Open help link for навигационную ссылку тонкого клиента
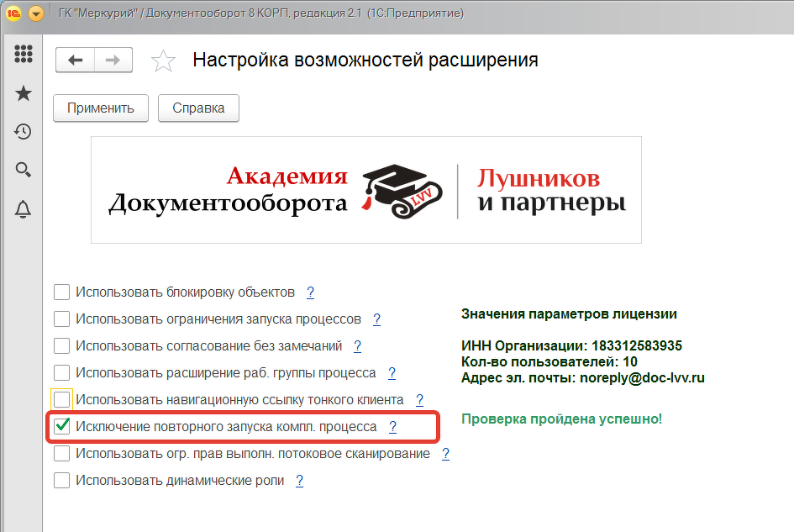 420,400
